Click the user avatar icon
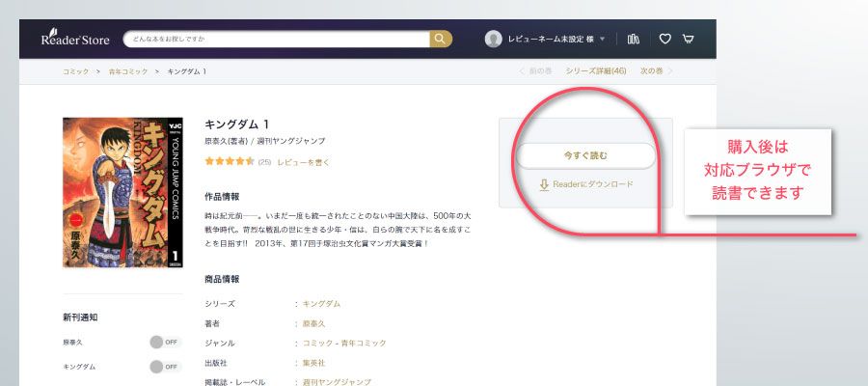 click(x=493, y=39)
